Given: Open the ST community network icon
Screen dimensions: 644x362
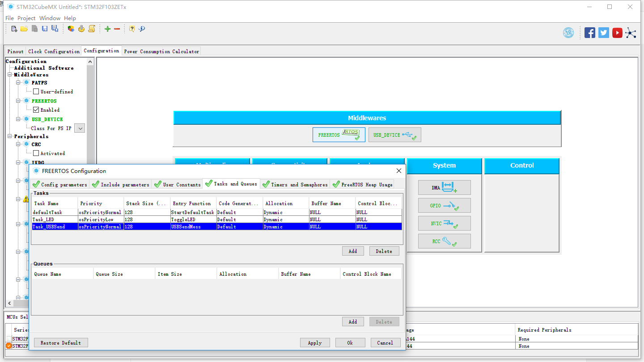Looking at the screenshot, I should [631, 33].
